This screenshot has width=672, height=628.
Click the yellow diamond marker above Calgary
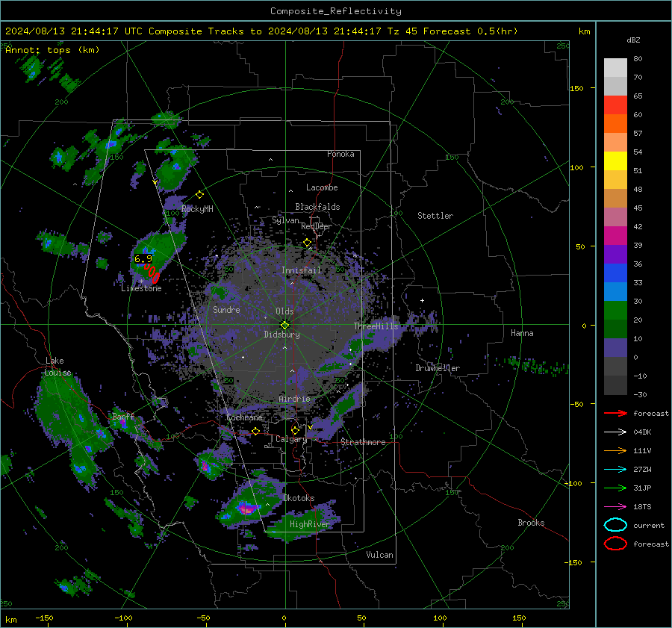(x=295, y=430)
